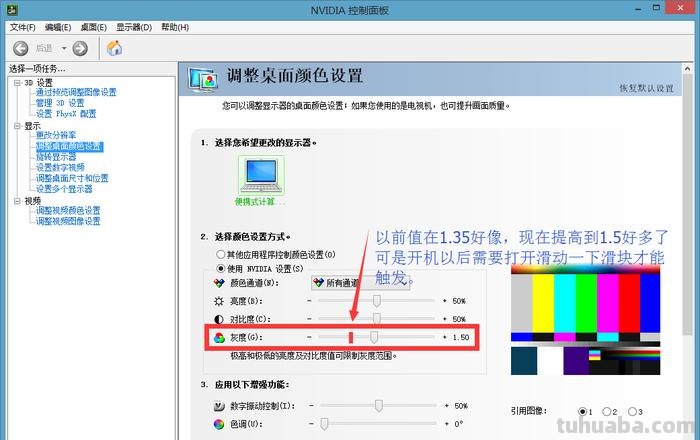Screen dimensions: 700x440
Task: Open the 编辑(E) menu
Action: point(58,27)
